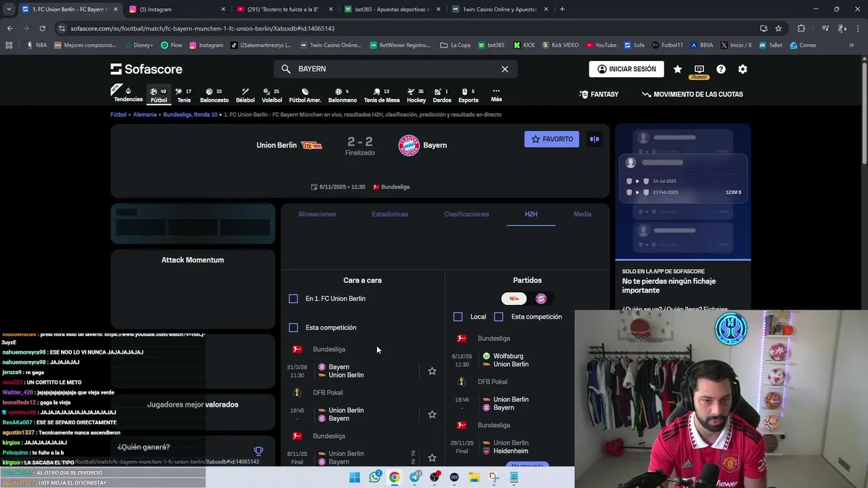
Task: Select the Tenis de Mesa icon
Action: [x=382, y=95]
